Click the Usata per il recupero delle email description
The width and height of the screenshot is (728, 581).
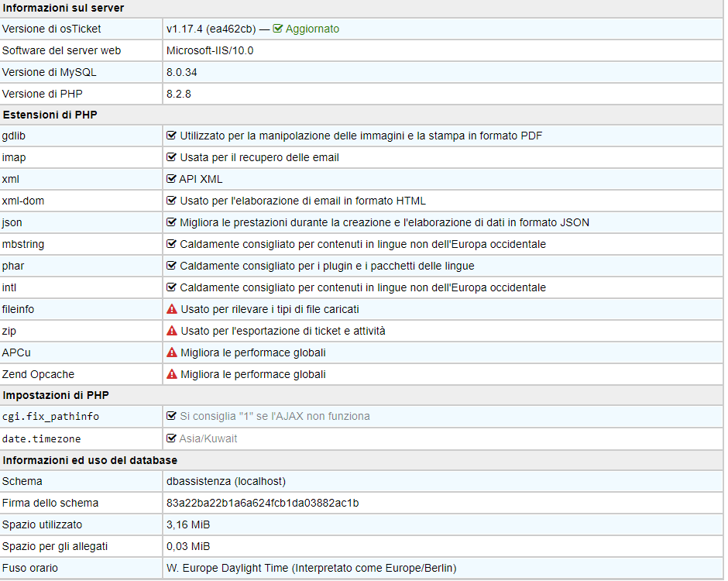tap(259, 157)
